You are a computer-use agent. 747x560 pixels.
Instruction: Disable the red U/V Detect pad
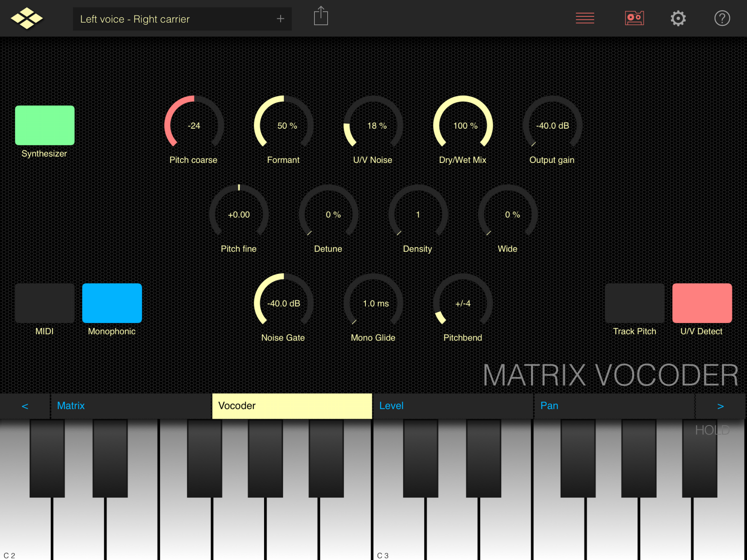click(x=702, y=303)
